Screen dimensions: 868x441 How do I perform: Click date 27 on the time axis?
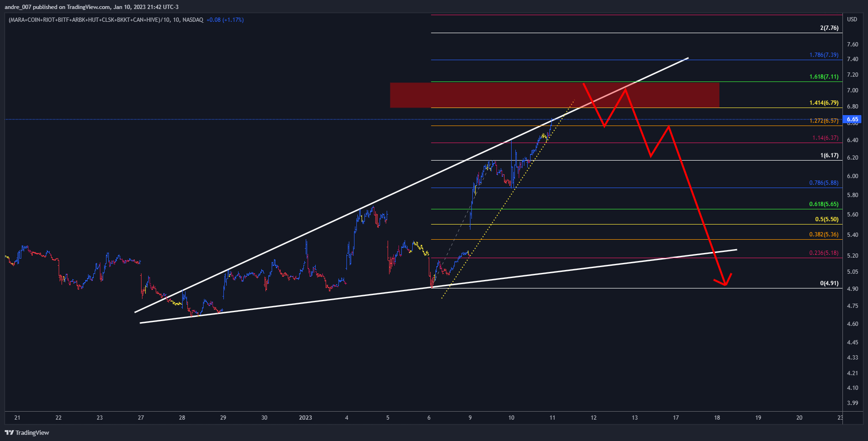pyautogui.click(x=141, y=418)
